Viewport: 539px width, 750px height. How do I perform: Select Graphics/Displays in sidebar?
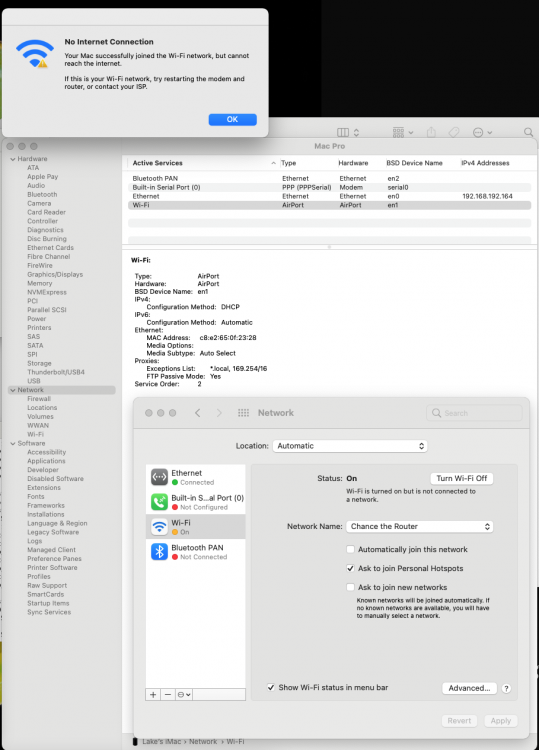tap(55, 274)
